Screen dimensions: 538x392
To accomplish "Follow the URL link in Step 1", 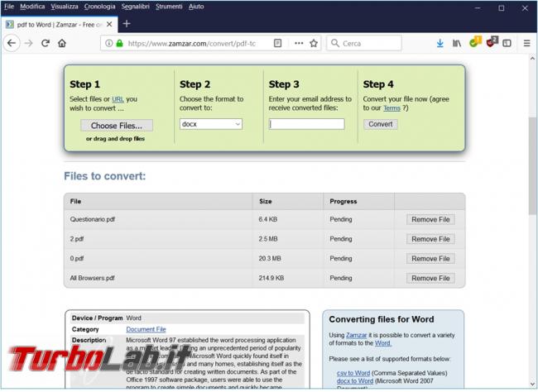I will tap(118, 99).
